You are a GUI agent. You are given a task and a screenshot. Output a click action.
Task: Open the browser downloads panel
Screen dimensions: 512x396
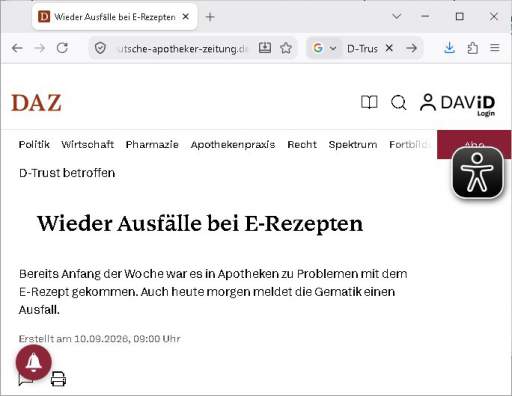[449, 48]
